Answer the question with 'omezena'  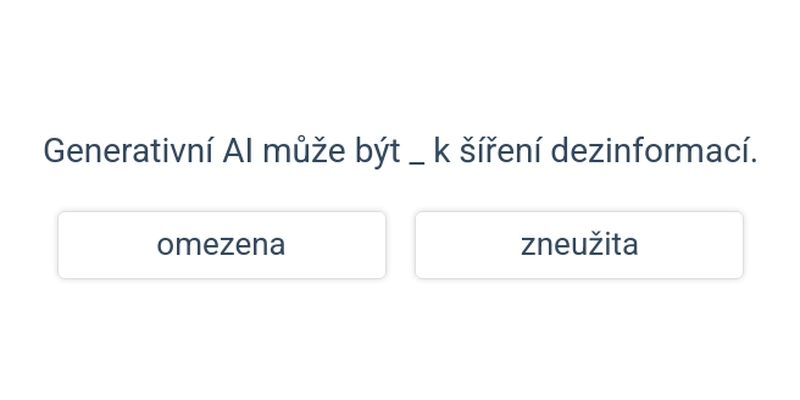221,245
